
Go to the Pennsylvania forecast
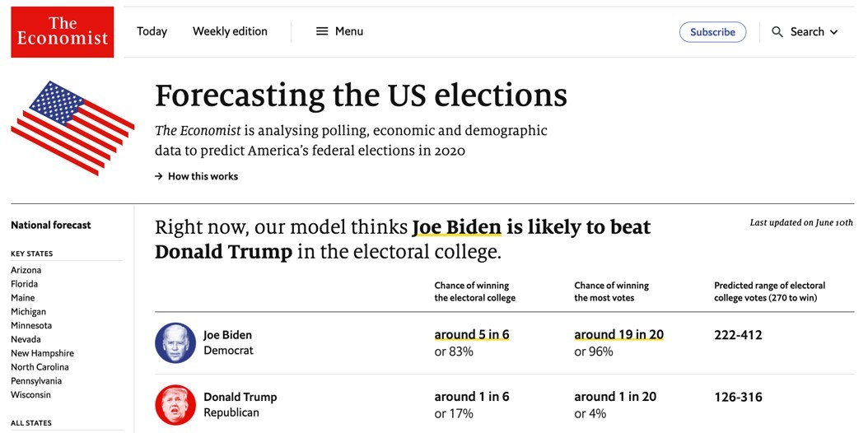coord(36,381)
